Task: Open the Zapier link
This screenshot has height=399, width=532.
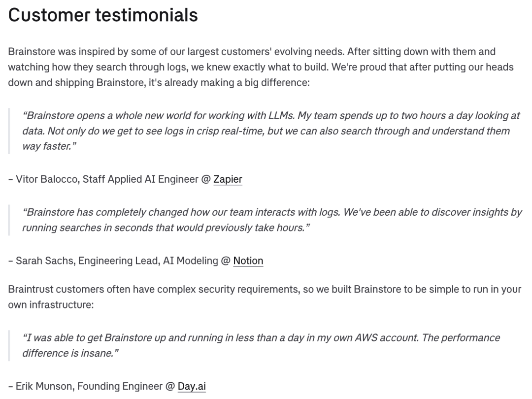Action: 228,179
